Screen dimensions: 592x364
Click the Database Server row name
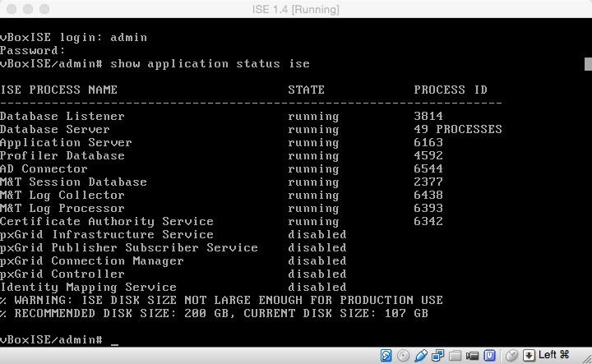[x=55, y=129]
